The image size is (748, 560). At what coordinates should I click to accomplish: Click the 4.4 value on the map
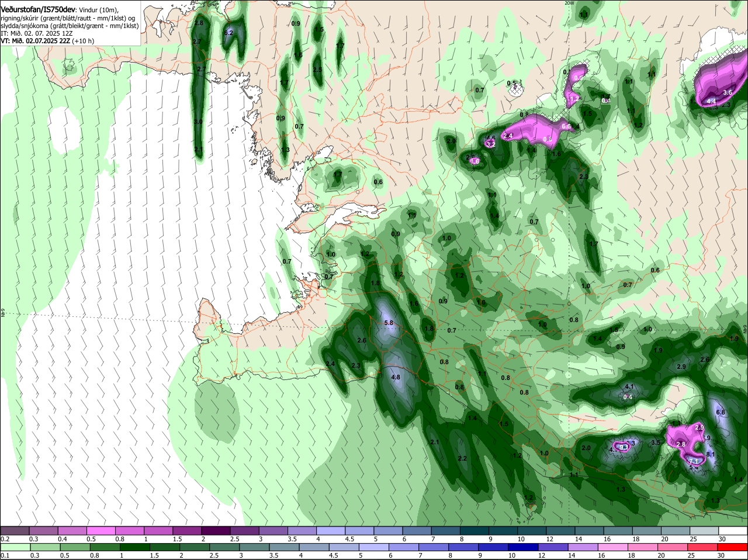[711, 101]
